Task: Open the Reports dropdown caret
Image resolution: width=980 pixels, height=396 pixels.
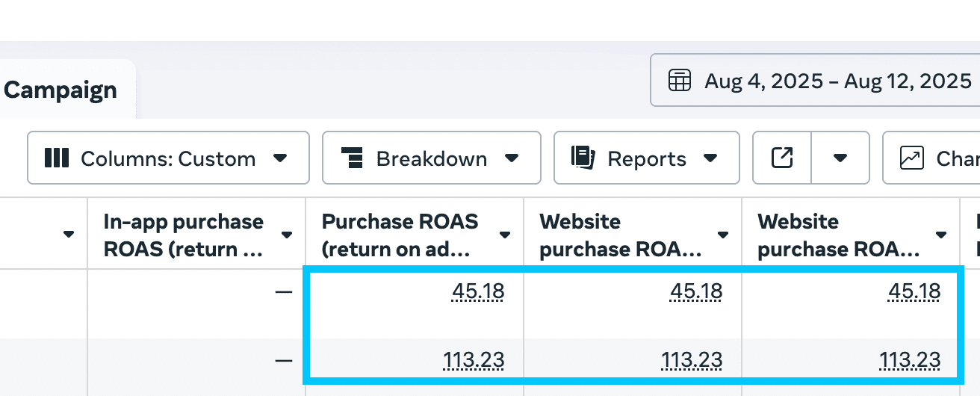Action: click(710, 158)
